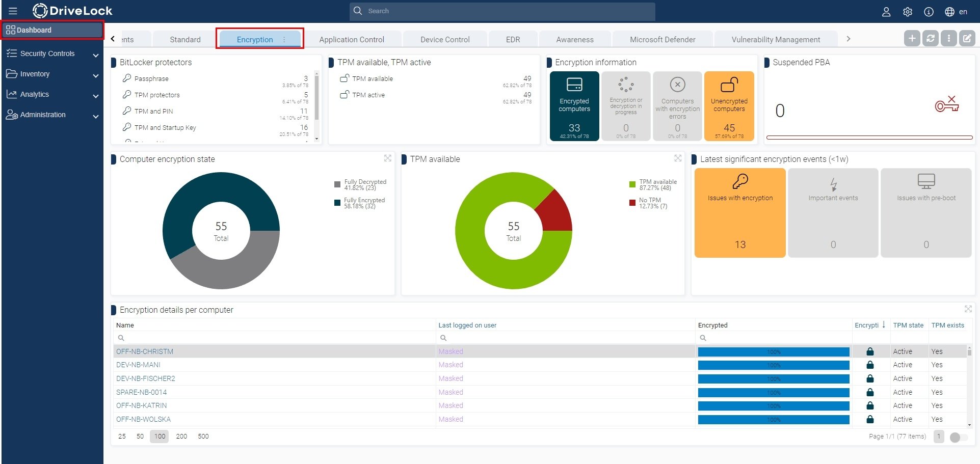
Task: Click OFF-NB-CHRISTM's 100% encryption progress bar
Action: (774, 351)
